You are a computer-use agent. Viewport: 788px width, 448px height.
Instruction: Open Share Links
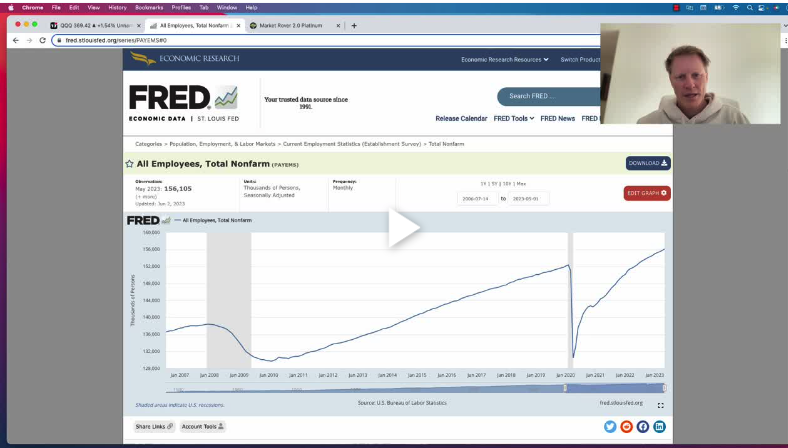[x=154, y=426]
